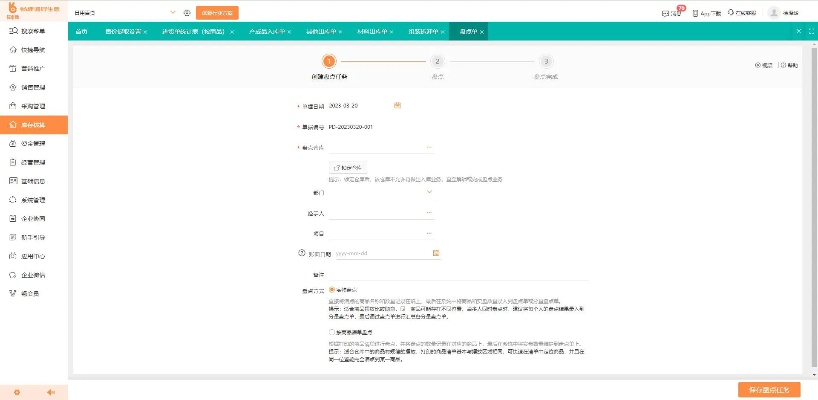Screen dimensions: 818x400
Task: Close the active 盘点单 tab
Action: [x=483, y=32]
